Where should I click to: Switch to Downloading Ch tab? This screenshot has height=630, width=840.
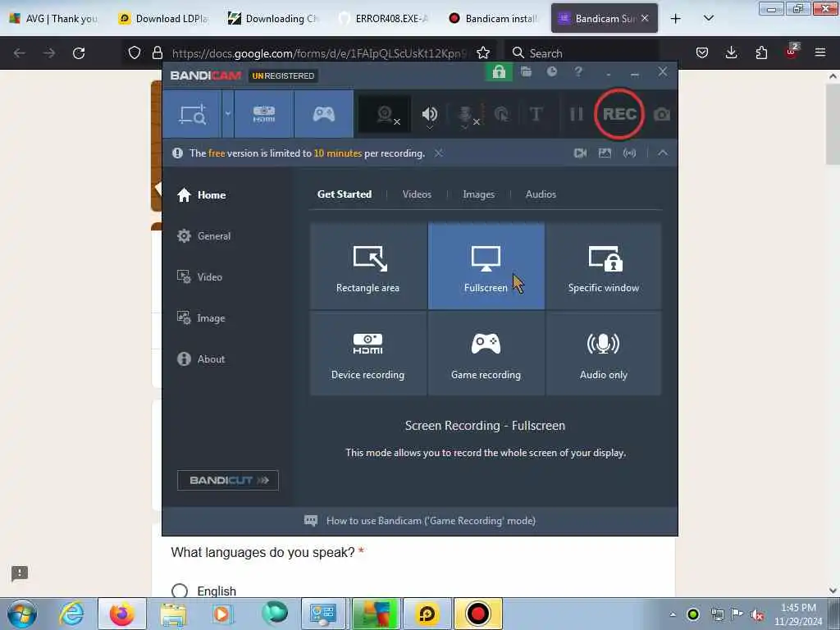pyautogui.click(x=275, y=19)
